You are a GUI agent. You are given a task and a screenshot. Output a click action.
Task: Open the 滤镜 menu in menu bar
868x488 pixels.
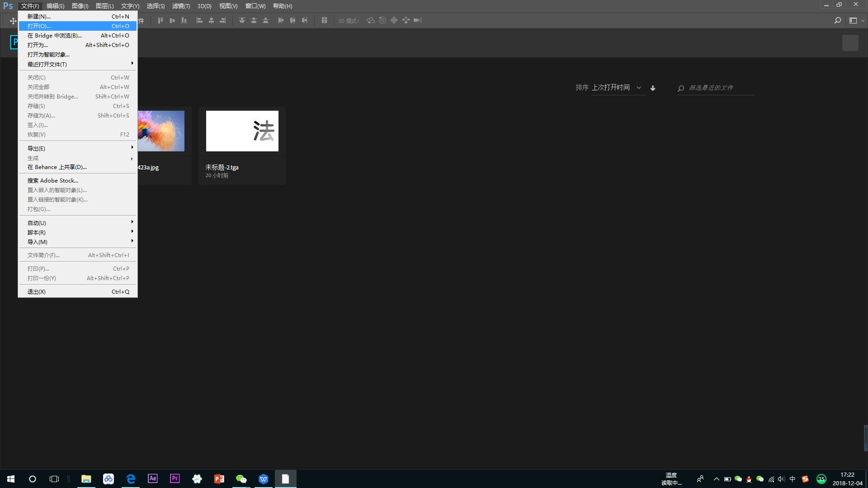click(181, 6)
